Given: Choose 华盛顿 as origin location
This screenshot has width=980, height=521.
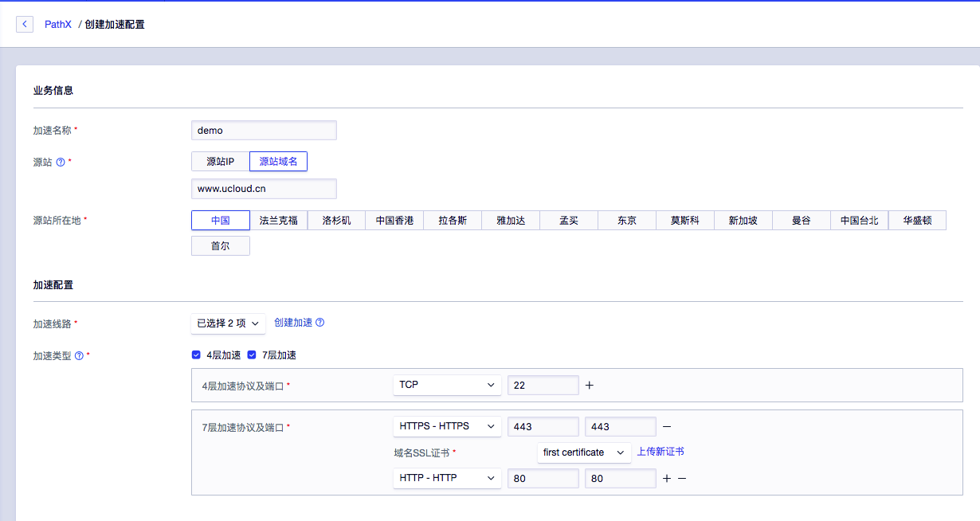Looking at the screenshot, I should point(918,221).
